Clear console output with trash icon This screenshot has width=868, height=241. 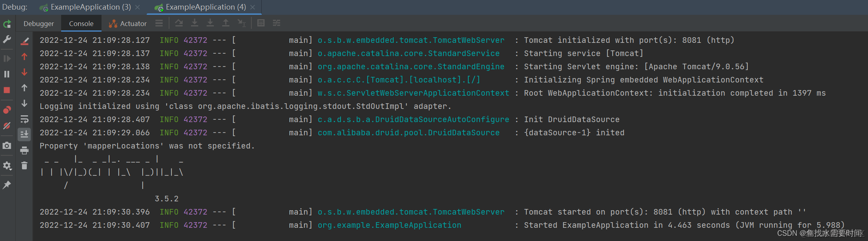coord(24,165)
